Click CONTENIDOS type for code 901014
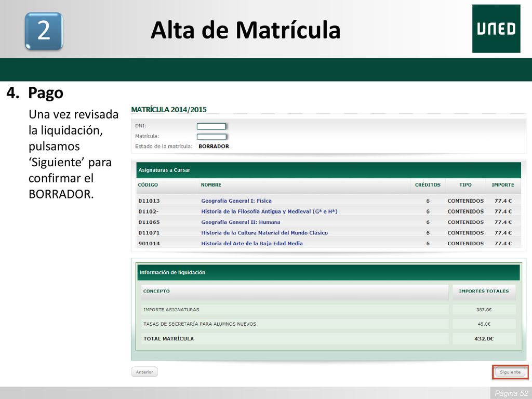532x399 pixels. (465, 243)
